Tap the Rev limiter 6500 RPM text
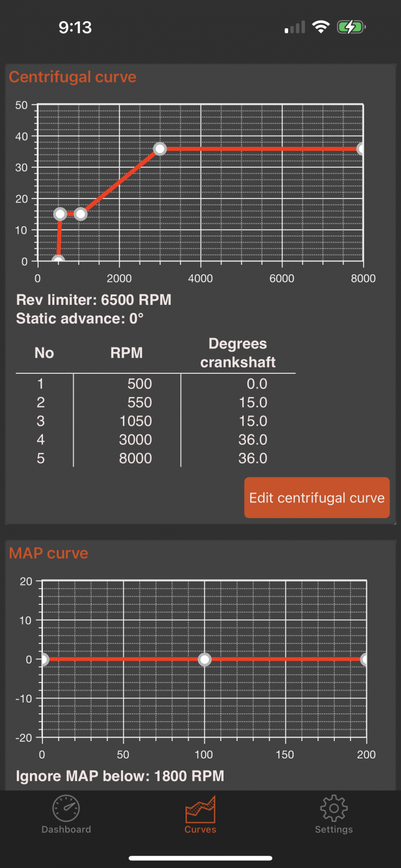The width and height of the screenshot is (401, 868). tap(94, 300)
